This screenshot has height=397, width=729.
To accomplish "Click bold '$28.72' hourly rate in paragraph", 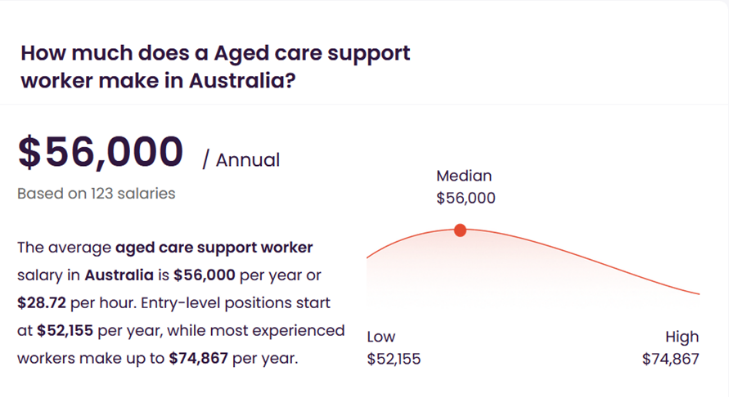I will pos(41,303).
